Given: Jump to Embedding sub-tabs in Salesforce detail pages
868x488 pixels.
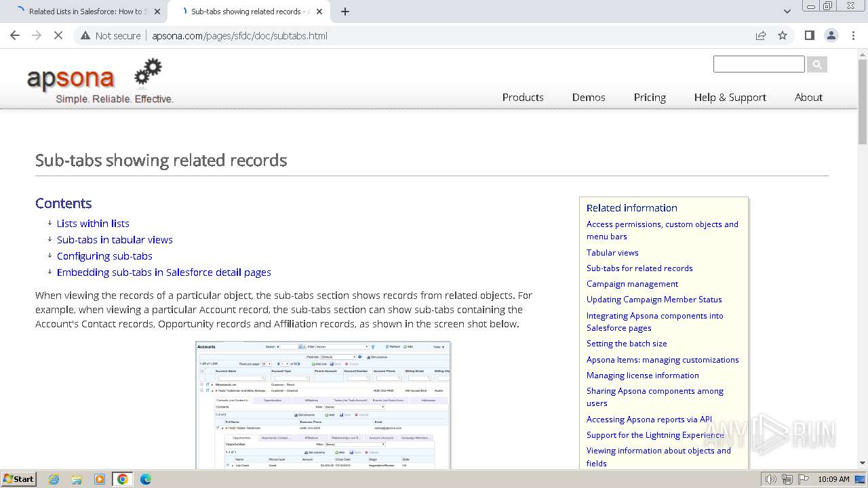Looking at the screenshot, I should coord(164,272).
